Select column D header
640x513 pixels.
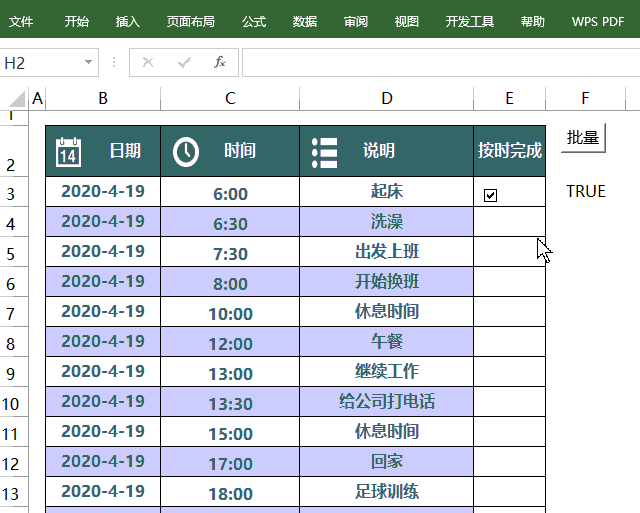click(387, 98)
